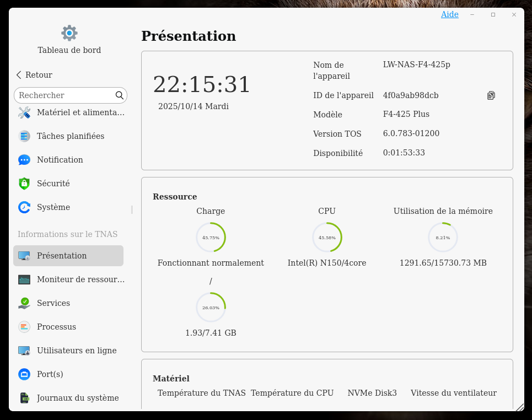The image size is (532, 420).
Task: Click the CPU usage circular gauge
Action: point(327,238)
